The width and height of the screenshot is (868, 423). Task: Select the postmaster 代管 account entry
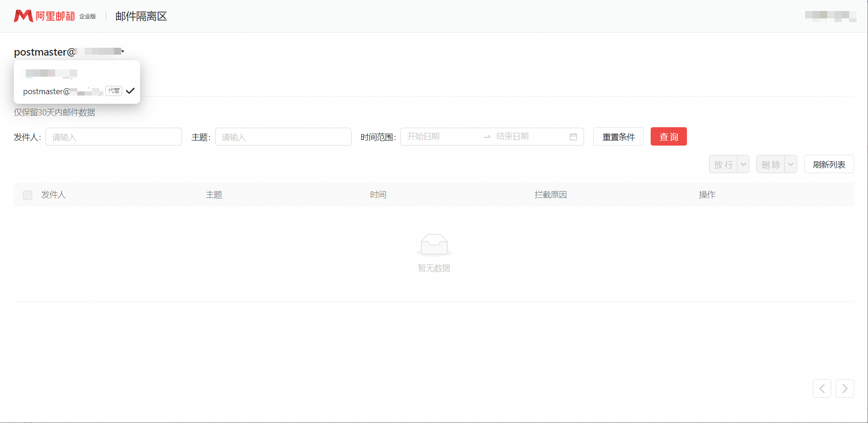[63, 91]
